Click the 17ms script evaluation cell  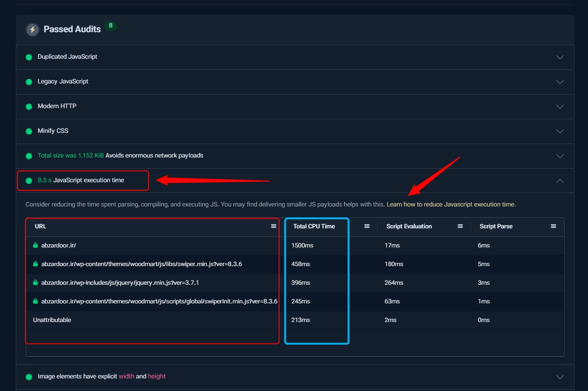(392, 245)
